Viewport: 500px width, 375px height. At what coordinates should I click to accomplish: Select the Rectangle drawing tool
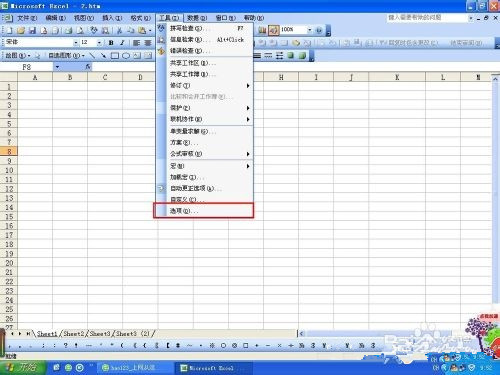[x=115, y=56]
